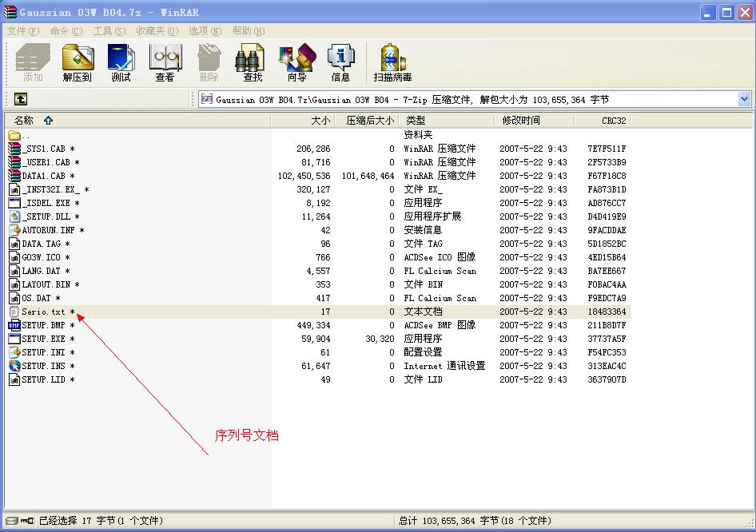Go up one folder level icon
Viewport: 756px width, 532px height.
pyautogui.click(x=20, y=99)
